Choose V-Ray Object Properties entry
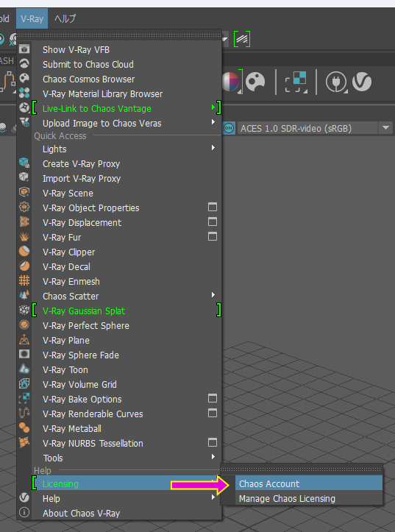The width and height of the screenshot is (395, 532). [118, 208]
